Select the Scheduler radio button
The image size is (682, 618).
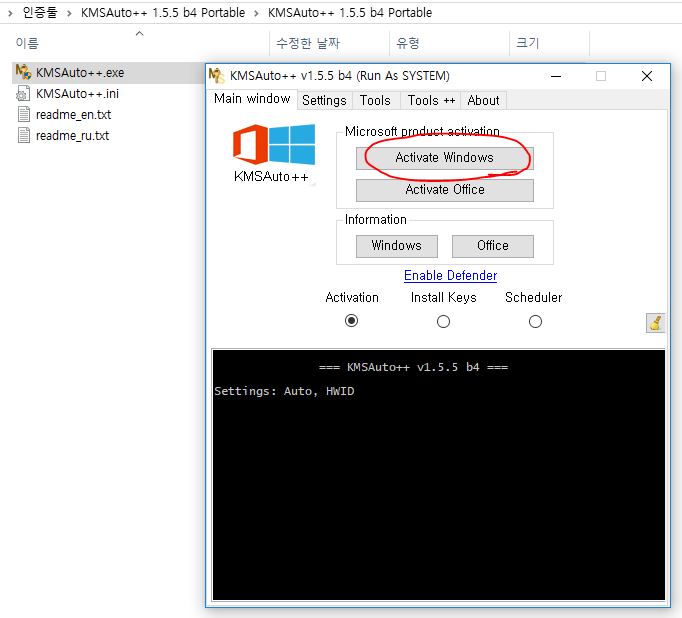point(535,322)
